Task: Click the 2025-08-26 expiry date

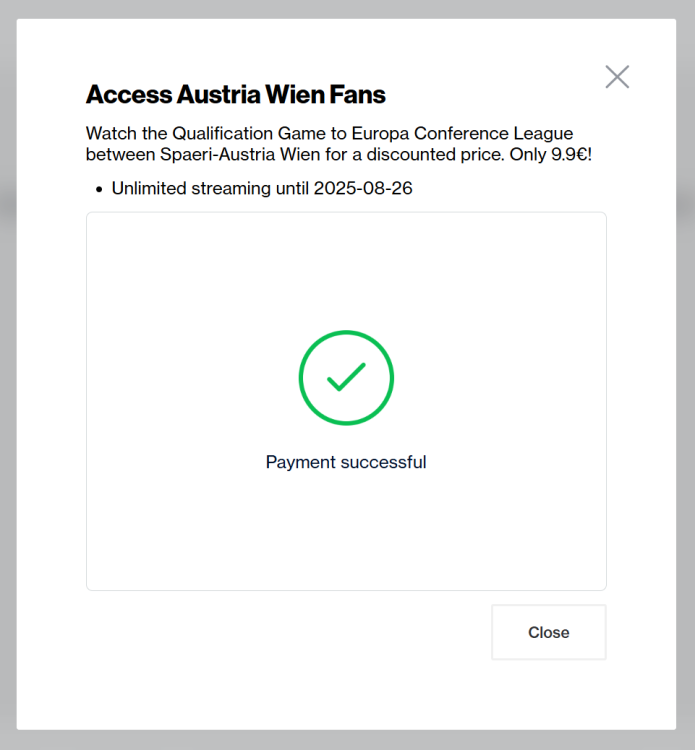Action: tap(363, 188)
